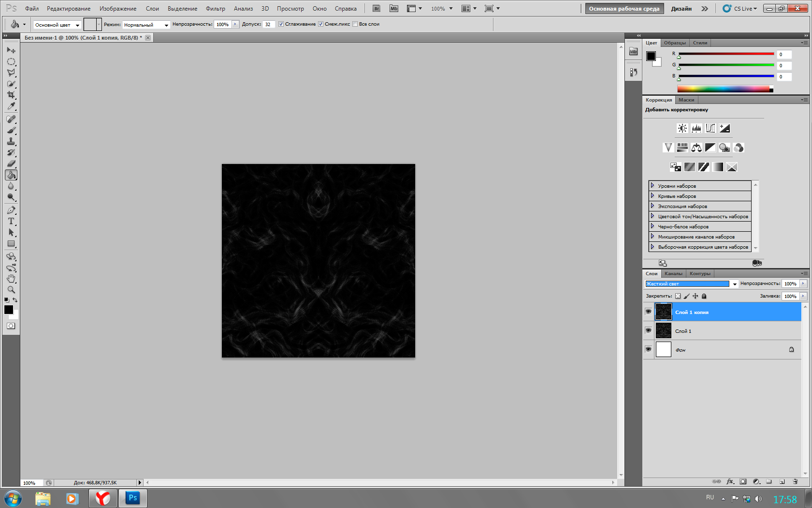This screenshot has height=508, width=812.
Task: Click the foreground color swatch in toolbox
Action: tap(9, 310)
